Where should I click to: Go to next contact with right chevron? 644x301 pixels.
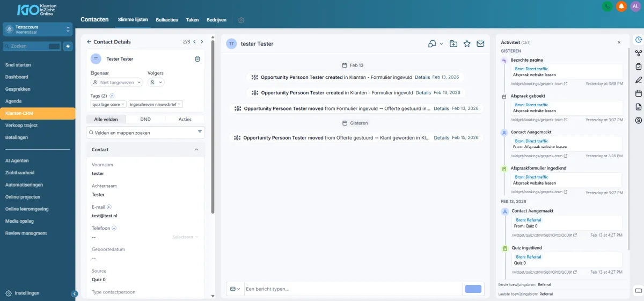coord(202,42)
